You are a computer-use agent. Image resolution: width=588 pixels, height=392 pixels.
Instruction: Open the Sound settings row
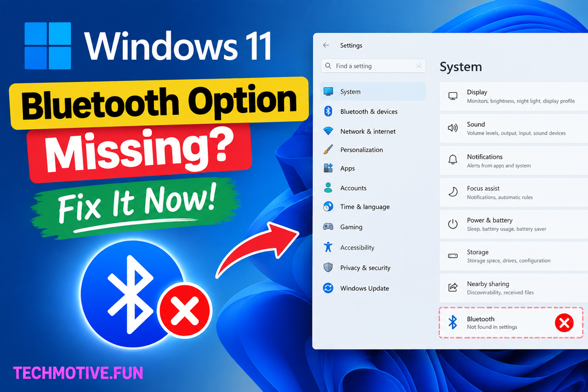click(x=514, y=129)
